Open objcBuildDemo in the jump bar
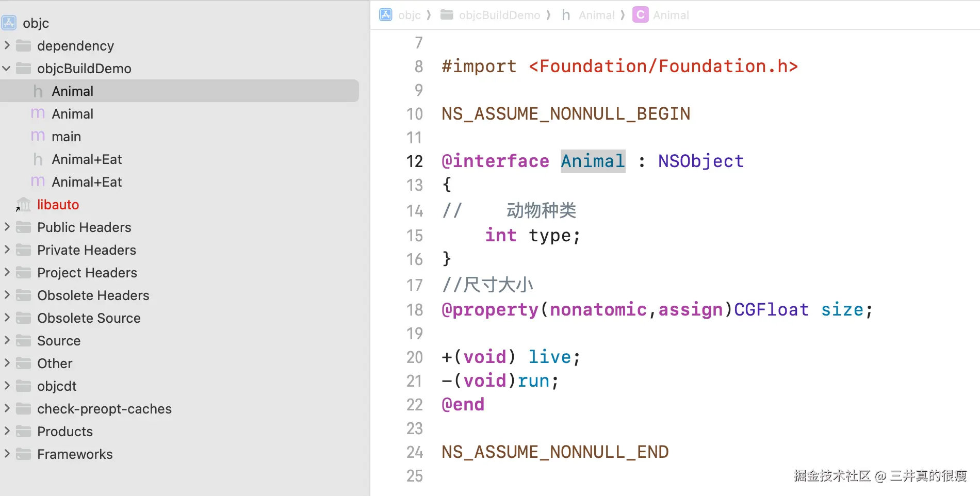 pos(499,15)
